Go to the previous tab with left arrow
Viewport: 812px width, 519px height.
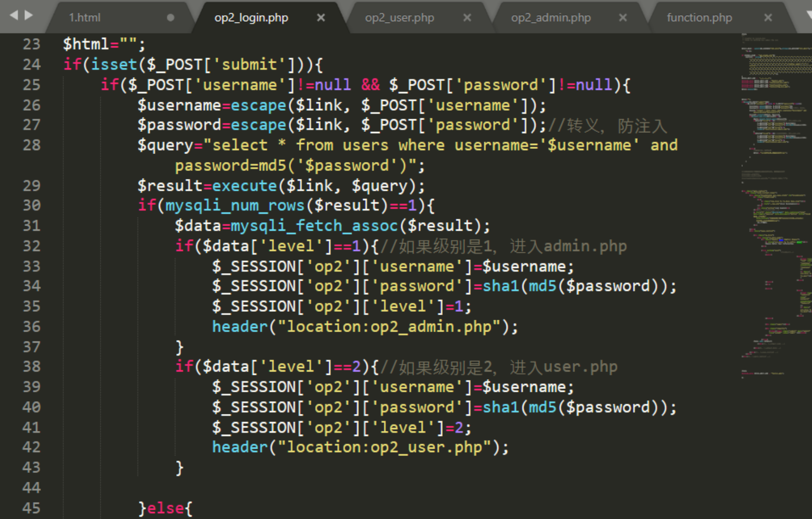point(14,16)
